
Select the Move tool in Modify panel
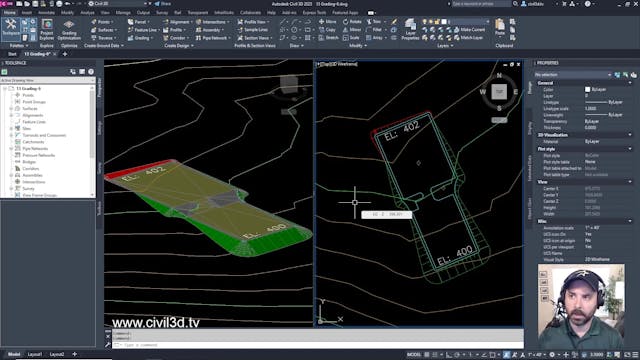(327, 22)
